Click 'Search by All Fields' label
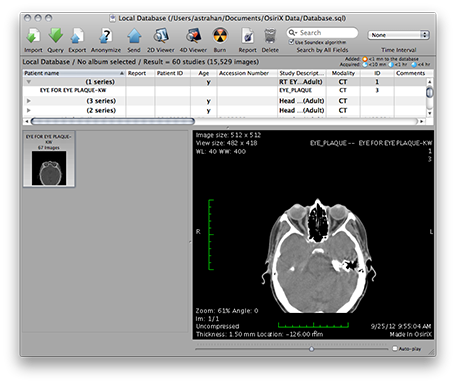Viewport: 456px width, 384px height. click(x=322, y=50)
